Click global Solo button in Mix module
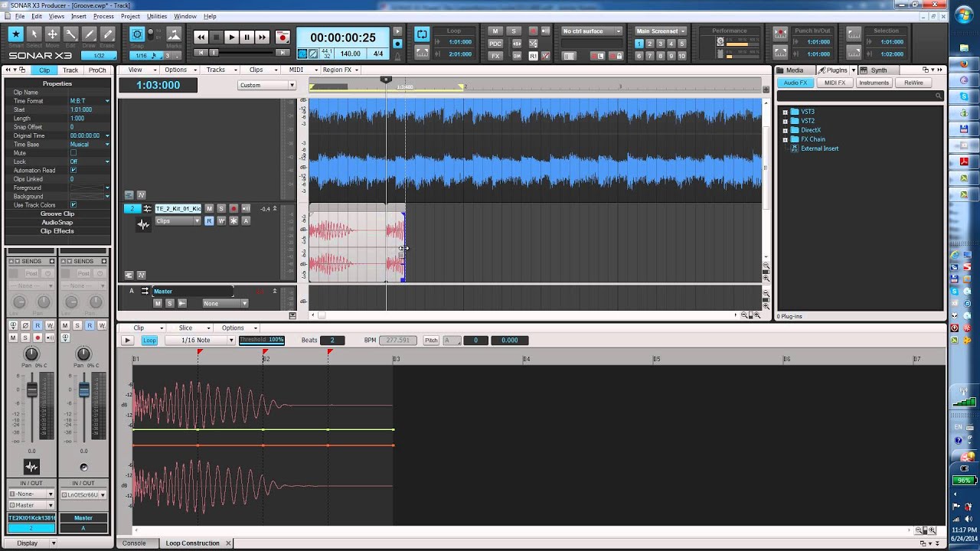Screen dimensions: 980x551 click(514, 31)
